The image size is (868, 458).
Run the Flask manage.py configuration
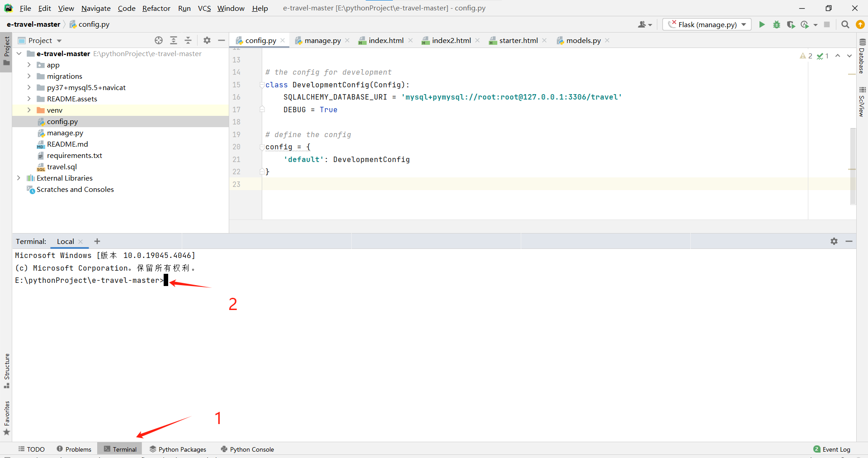[762, 24]
